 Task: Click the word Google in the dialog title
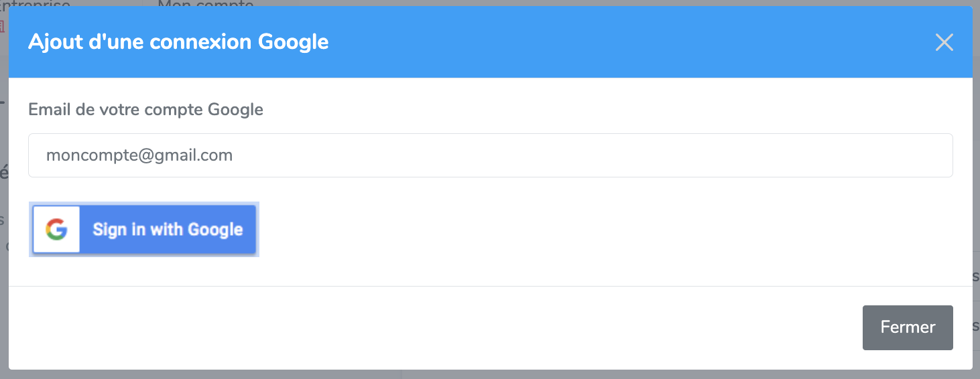click(x=294, y=42)
